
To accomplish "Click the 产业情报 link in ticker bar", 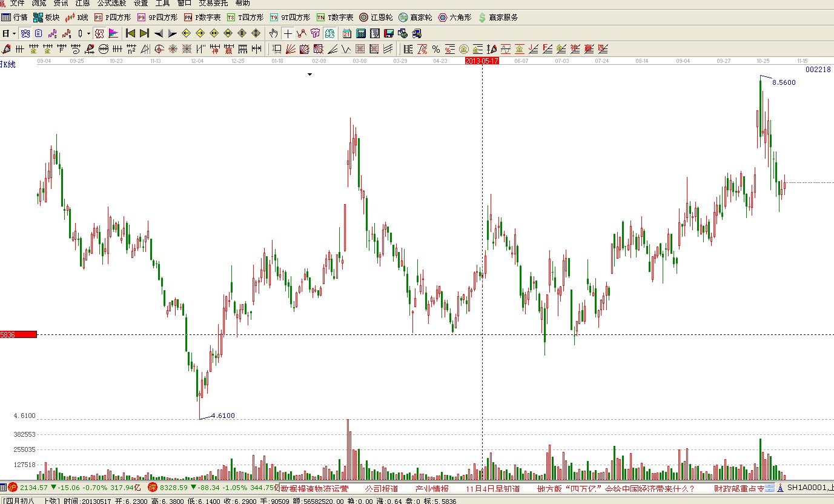I will coord(432,488).
